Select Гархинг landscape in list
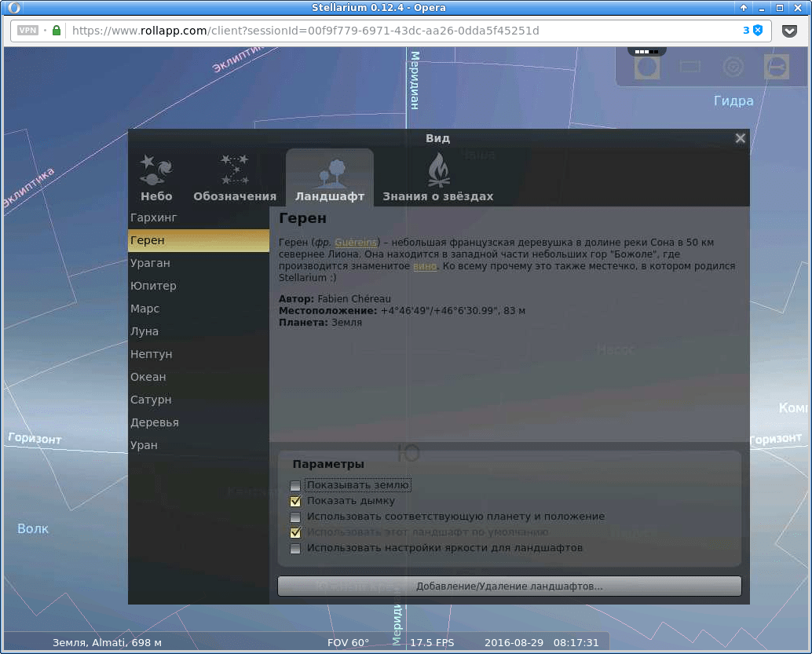 coord(199,217)
